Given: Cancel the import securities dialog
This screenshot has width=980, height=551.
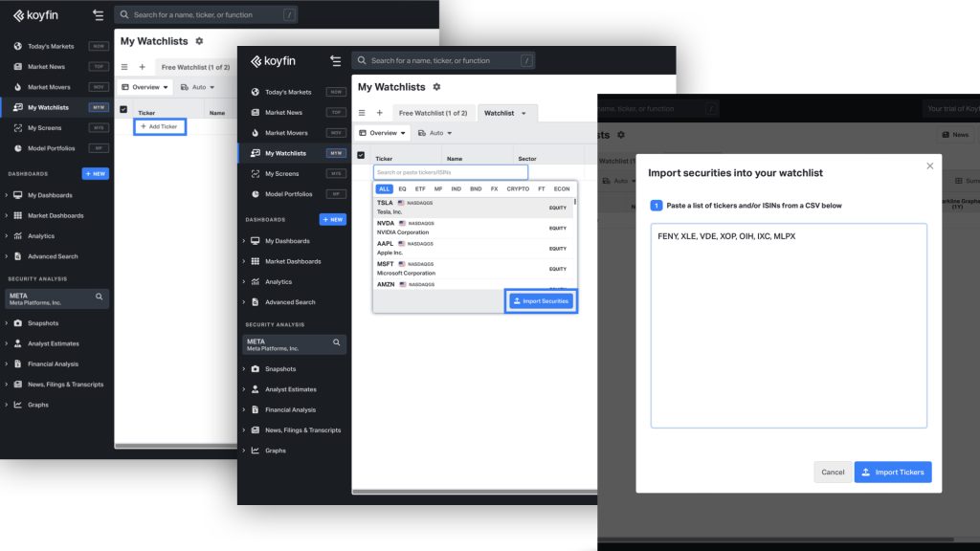Looking at the screenshot, I should [833, 473].
